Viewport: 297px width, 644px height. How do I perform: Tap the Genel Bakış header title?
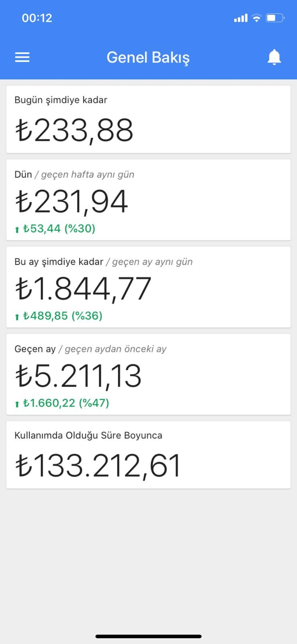[x=148, y=58]
